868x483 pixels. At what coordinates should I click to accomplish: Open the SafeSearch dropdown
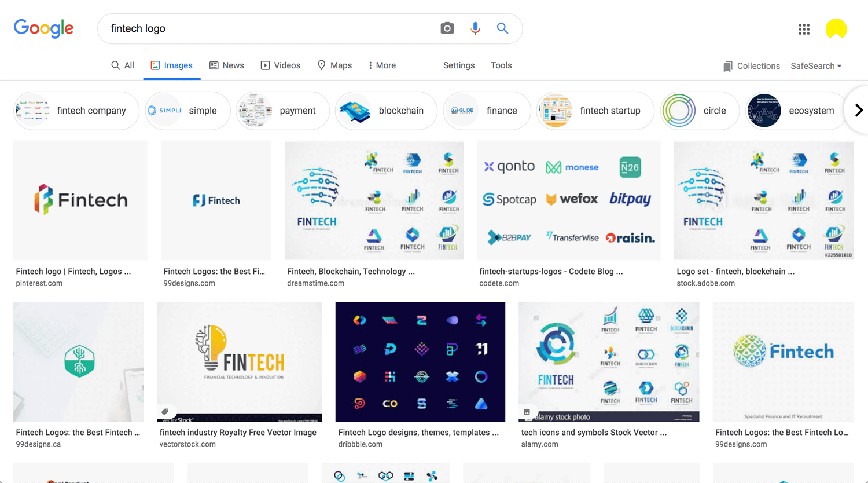pyautogui.click(x=816, y=66)
